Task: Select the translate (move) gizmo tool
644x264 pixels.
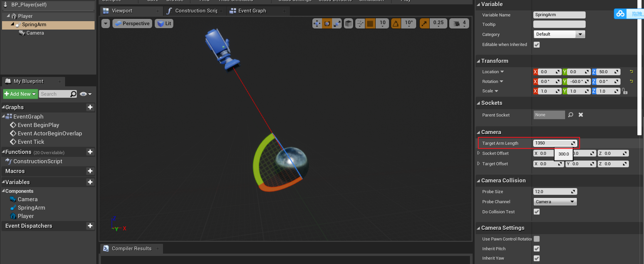Action: click(317, 24)
